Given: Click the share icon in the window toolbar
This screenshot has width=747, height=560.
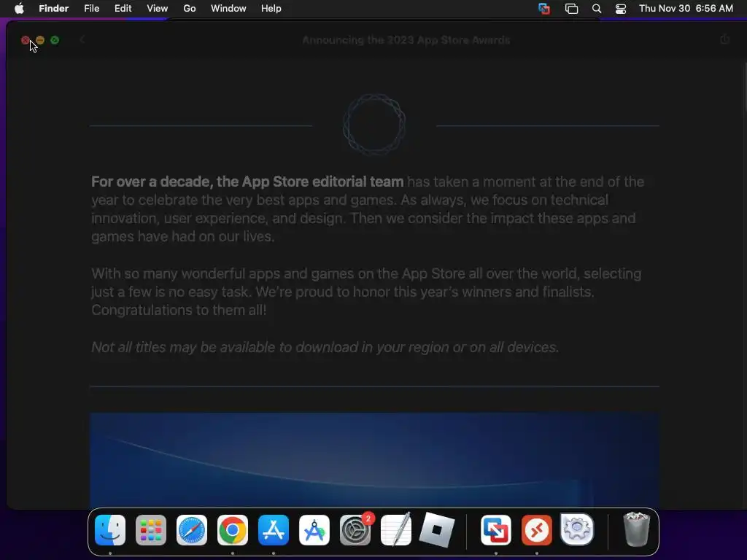Looking at the screenshot, I should [724, 39].
